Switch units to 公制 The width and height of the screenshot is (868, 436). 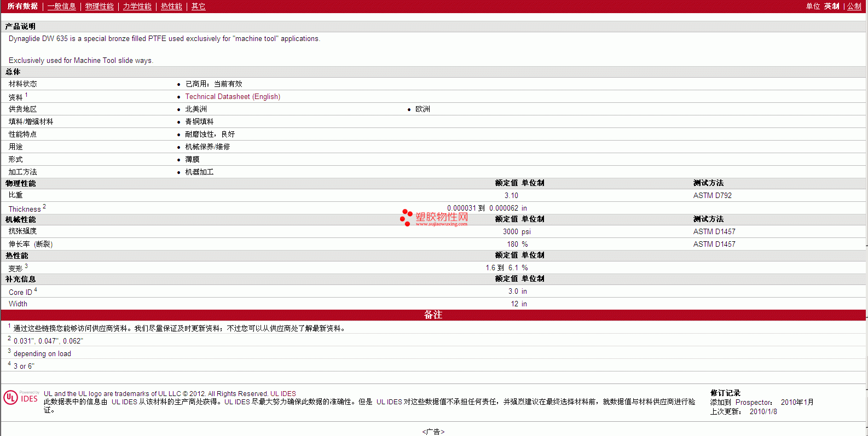(x=854, y=6)
